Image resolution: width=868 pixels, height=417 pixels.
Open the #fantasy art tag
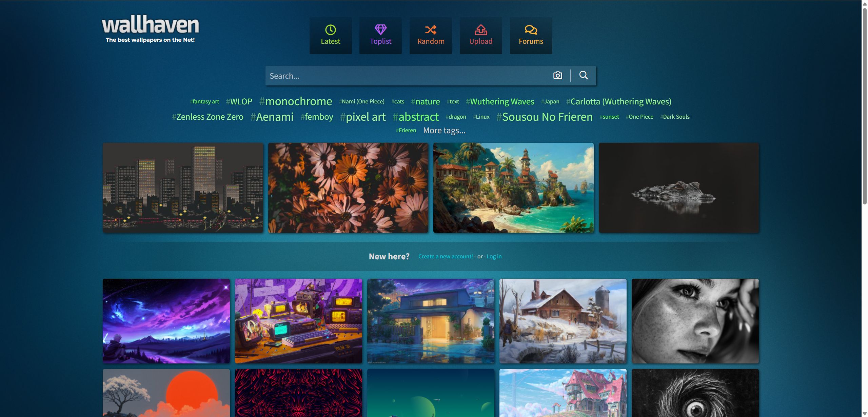pyautogui.click(x=204, y=101)
